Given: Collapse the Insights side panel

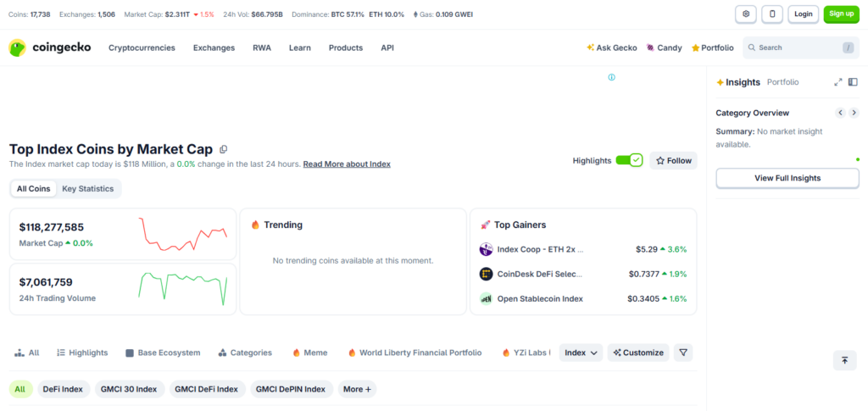Looking at the screenshot, I should [x=853, y=82].
